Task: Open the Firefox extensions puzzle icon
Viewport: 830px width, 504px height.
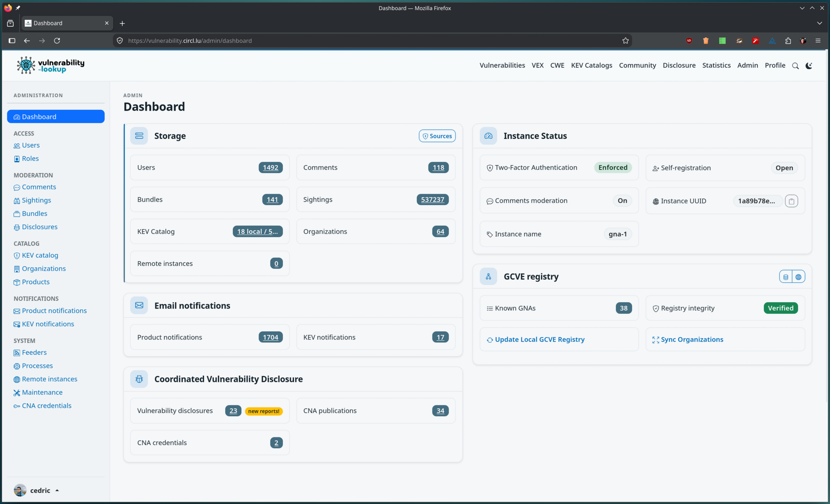Action: click(788, 41)
